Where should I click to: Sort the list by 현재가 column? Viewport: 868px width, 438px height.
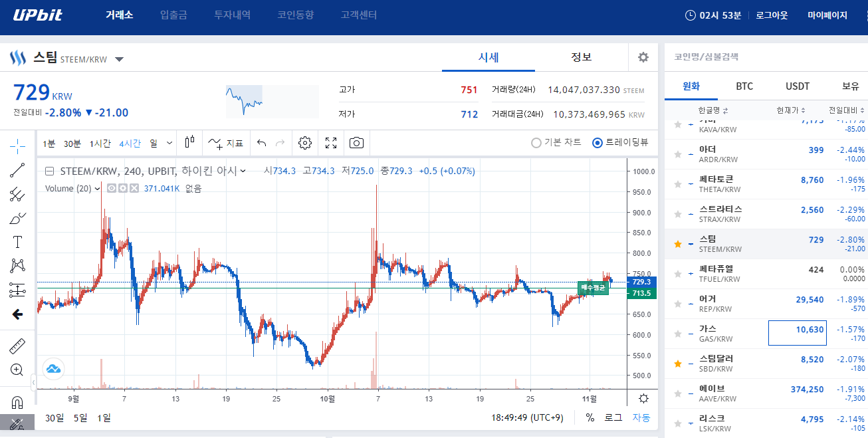pyautogui.click(x=791, y=110)
